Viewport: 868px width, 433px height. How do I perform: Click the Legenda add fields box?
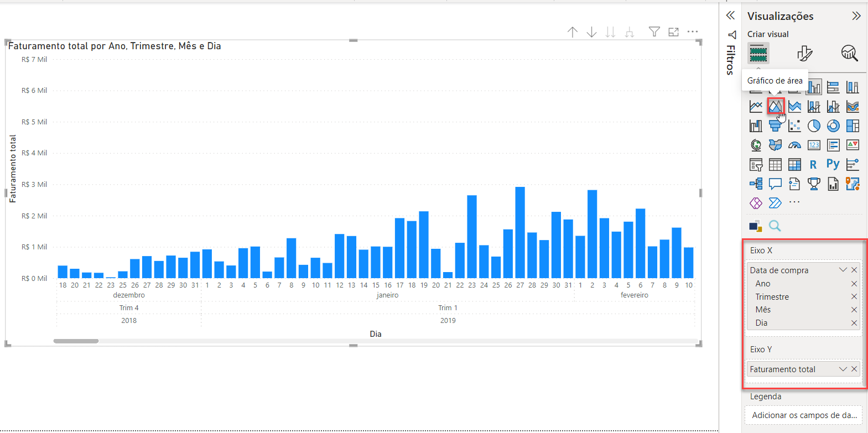[x=803, y=415]
